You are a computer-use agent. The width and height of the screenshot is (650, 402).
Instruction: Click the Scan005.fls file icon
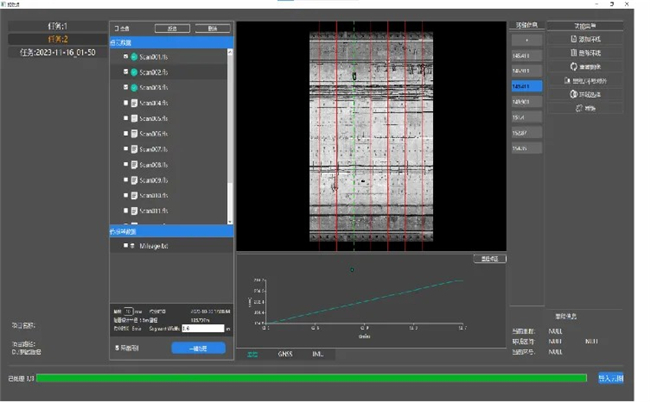[x=134, y=119]
